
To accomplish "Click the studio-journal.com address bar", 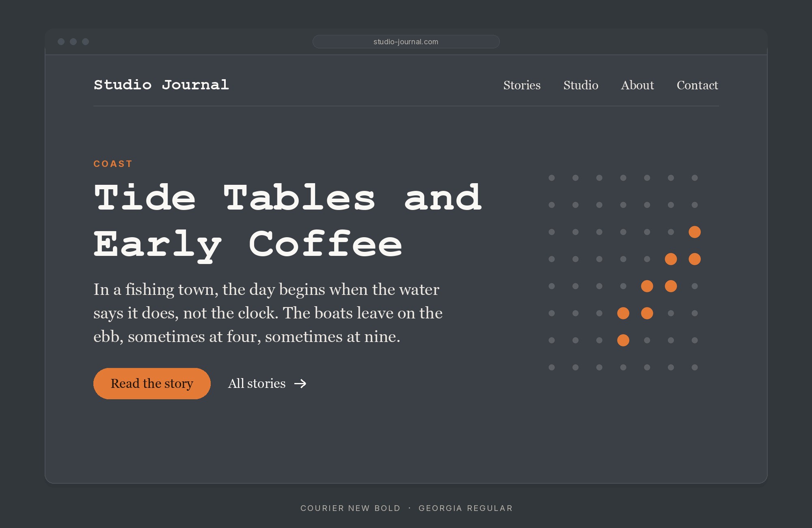I will [x=406, y=41].
